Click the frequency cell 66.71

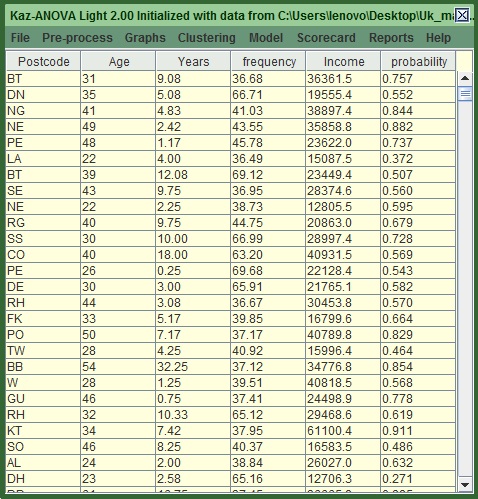[x=268, y=95]
